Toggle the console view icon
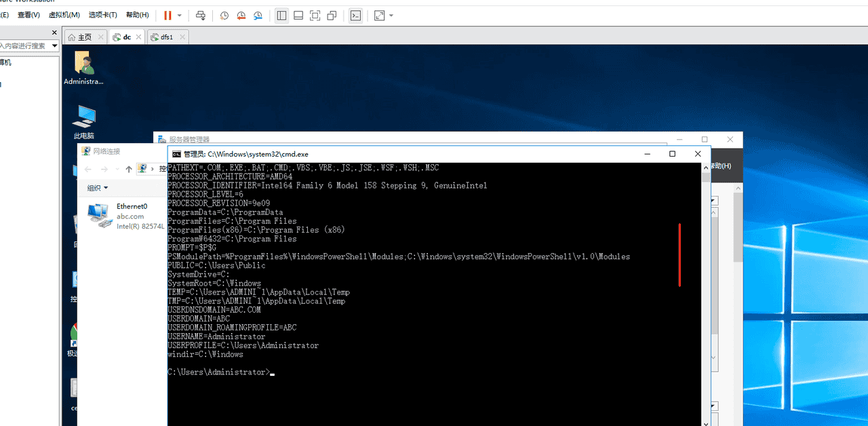Viewport: 868px width, 426px height. pyautogui.click(x=355, y=15)
